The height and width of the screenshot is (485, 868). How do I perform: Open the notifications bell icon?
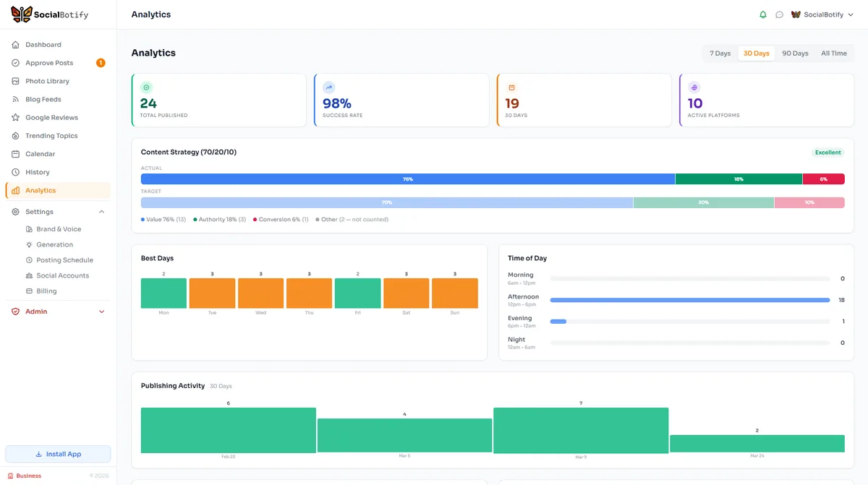[762, 14]
